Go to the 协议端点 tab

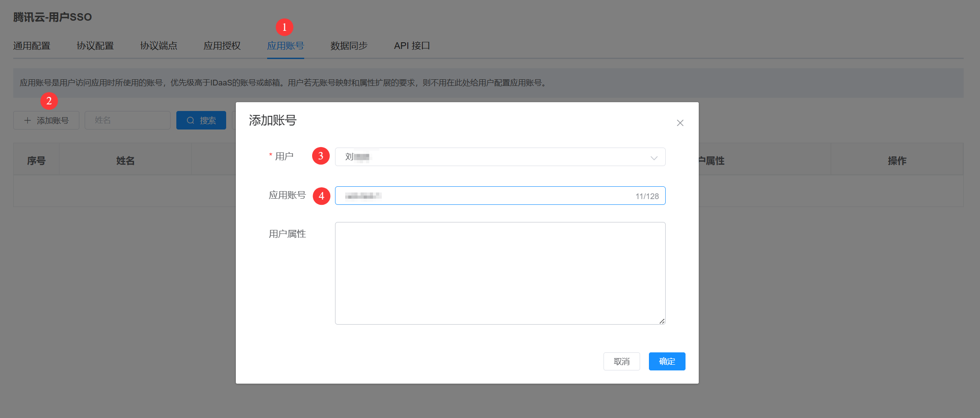click(x=159, y=46)
